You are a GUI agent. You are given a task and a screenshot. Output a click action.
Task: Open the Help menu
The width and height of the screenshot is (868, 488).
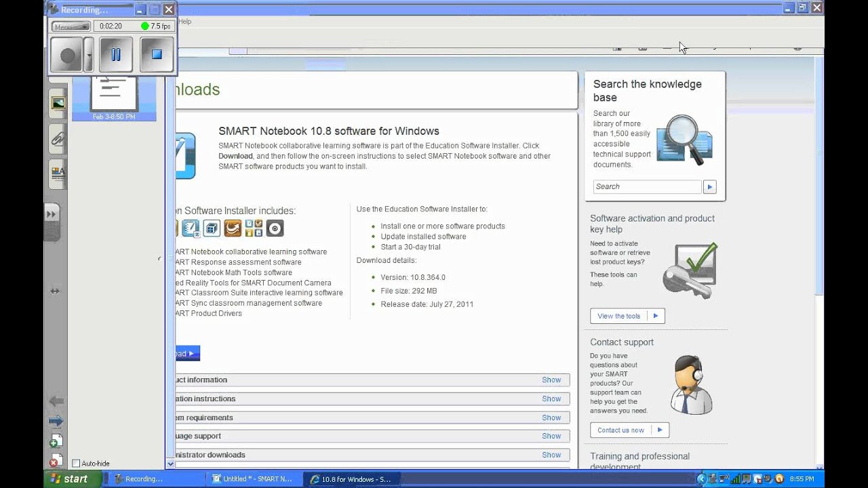click(x=185, y=22)
